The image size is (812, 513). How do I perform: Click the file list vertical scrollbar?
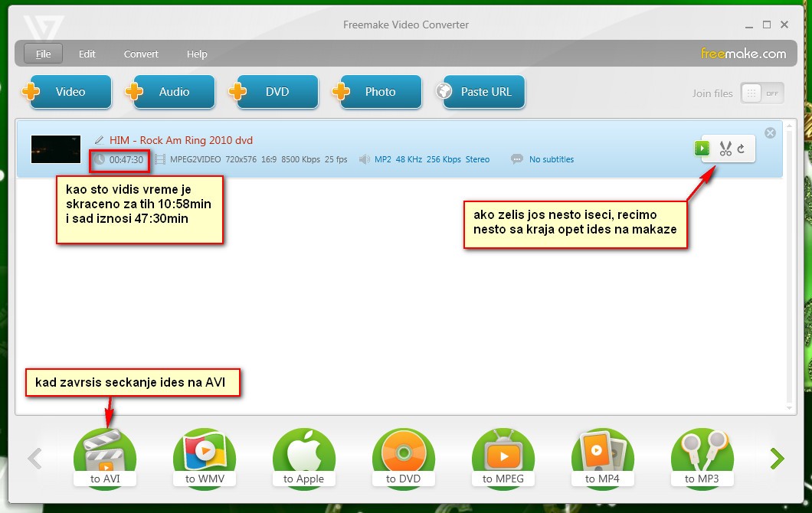coord(789,266)
